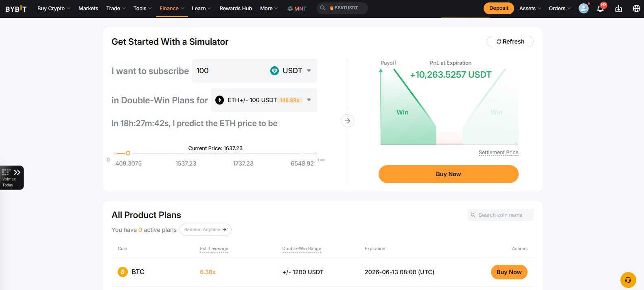
Task: Click the search icon in the coin search box
Action: click(x=473, y=215)
